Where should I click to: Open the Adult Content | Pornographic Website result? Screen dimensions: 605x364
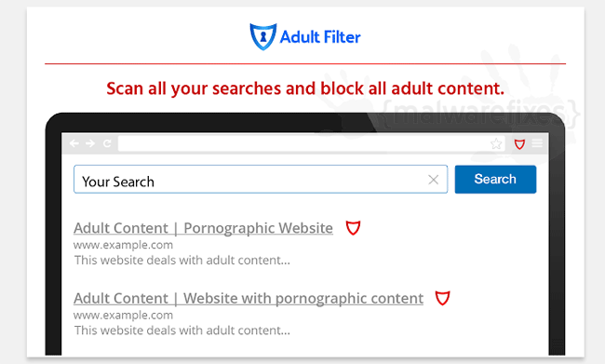203,228
